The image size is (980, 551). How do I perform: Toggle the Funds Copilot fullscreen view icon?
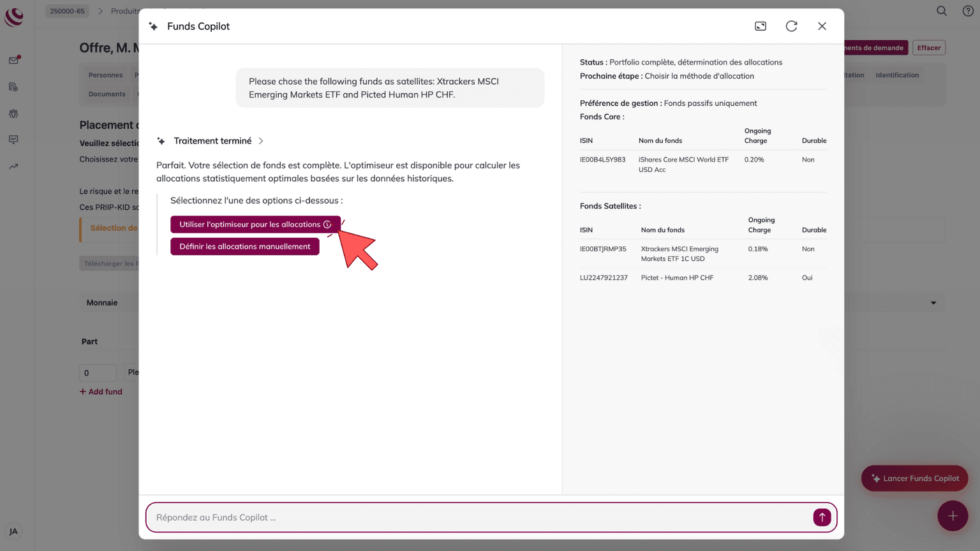pyautogui.click(x=761, y=26)
